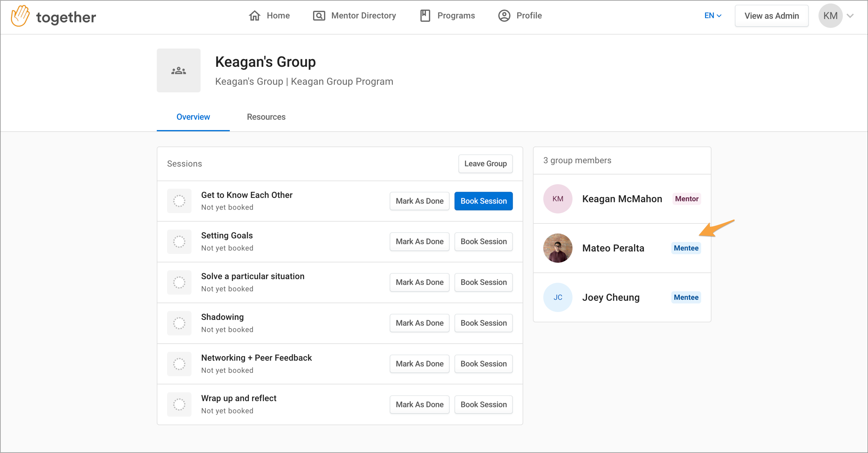Mark Networking + Peer Feedback as done
The width and height of the screenshot is (868, 453).
pos(419,364)
